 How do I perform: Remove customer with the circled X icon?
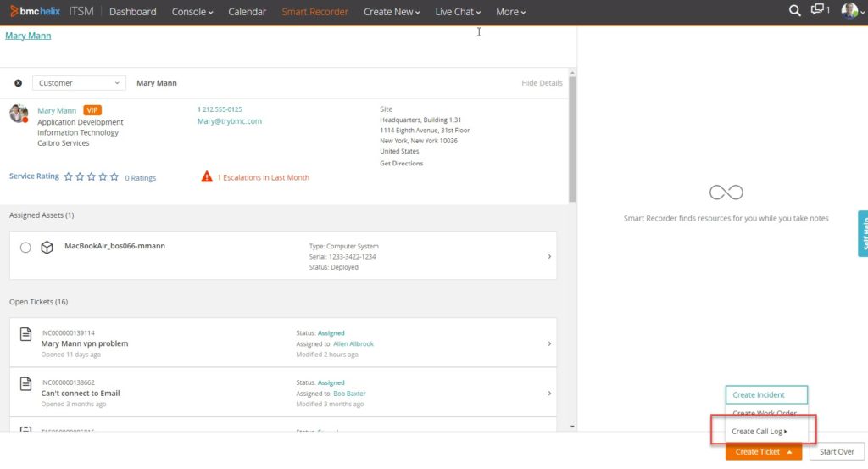(19, 83)
